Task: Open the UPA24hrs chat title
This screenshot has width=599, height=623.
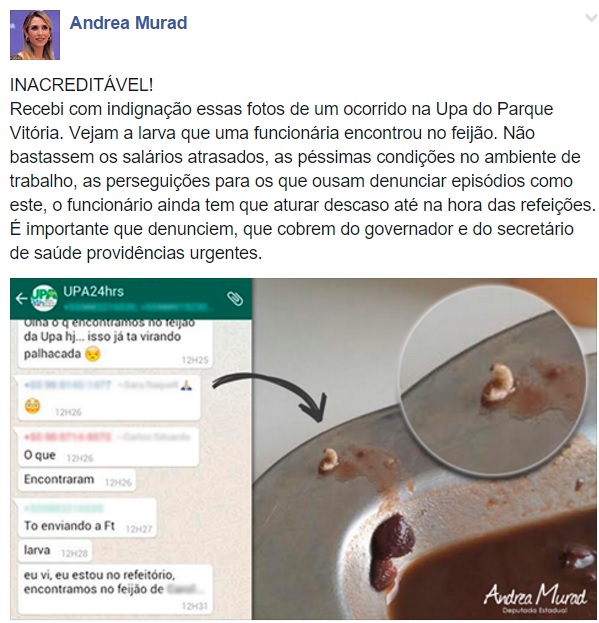Action: point(94,292)
